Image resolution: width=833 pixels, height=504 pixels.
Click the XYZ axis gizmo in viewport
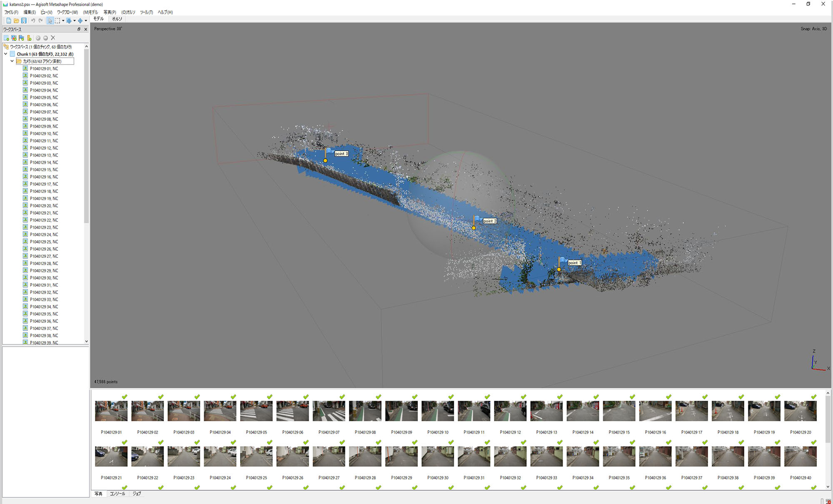click(x=819, y=361)
